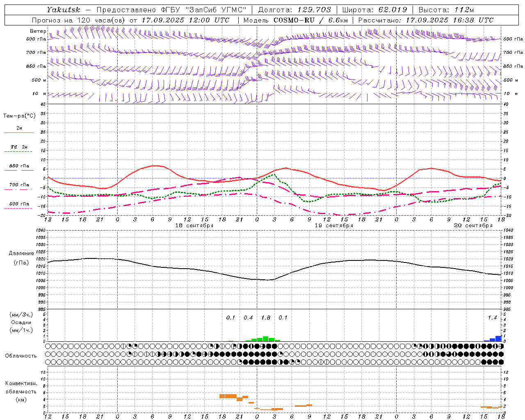Click the 'Давление' pressure panel label

point(21,253)
